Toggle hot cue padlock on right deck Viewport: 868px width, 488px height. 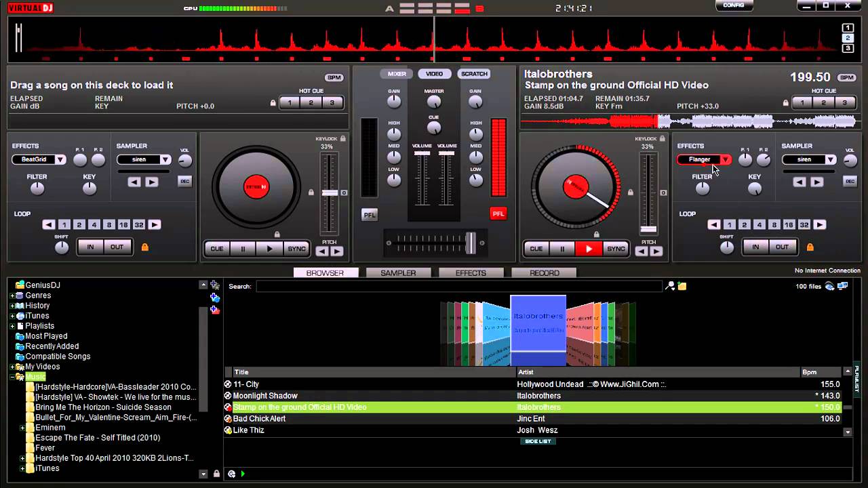786,103
